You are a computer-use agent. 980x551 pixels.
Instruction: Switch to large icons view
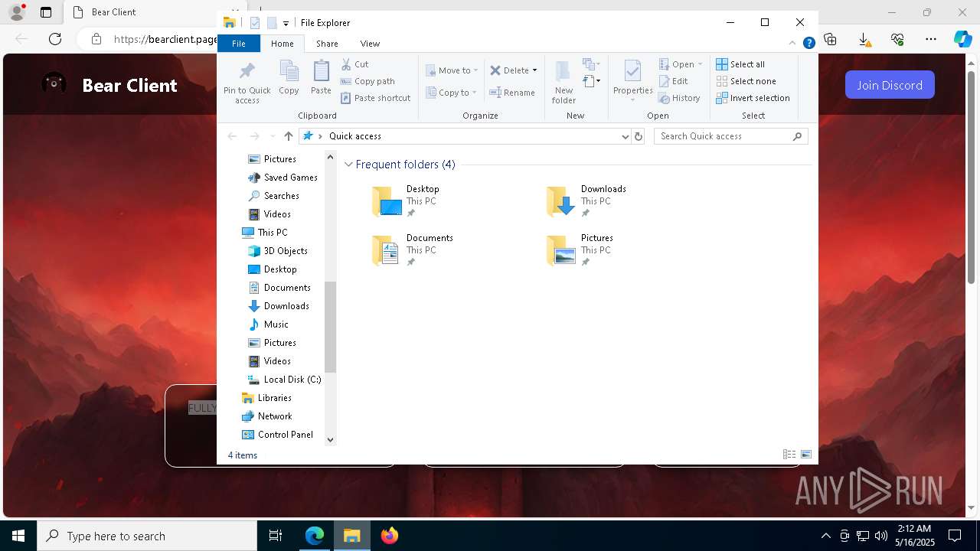point(806,455)
